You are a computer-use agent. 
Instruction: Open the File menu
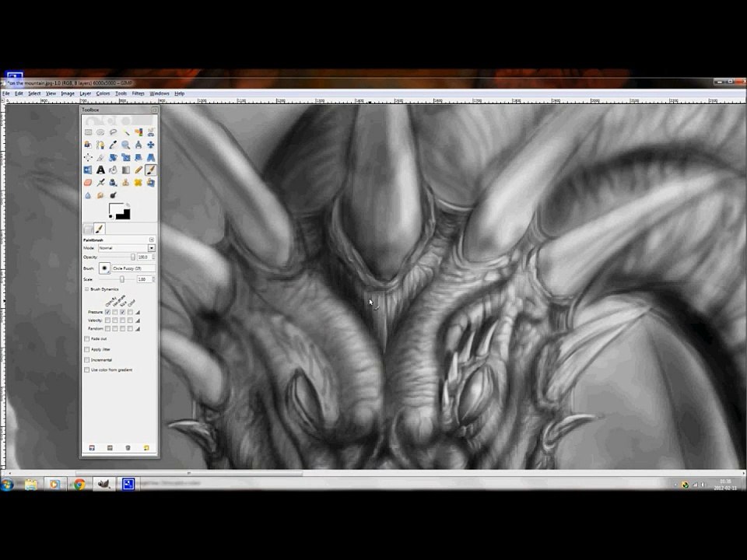click(x=5, y=93)
